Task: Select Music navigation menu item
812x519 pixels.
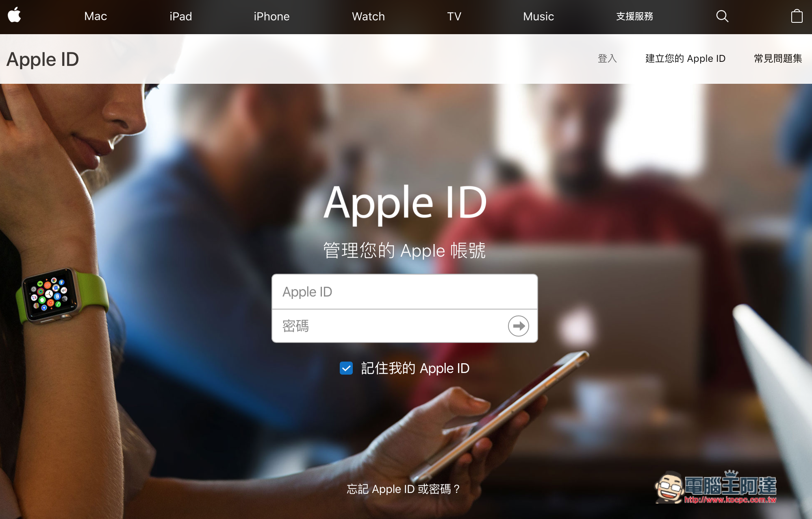Action: tap(538, 17)
